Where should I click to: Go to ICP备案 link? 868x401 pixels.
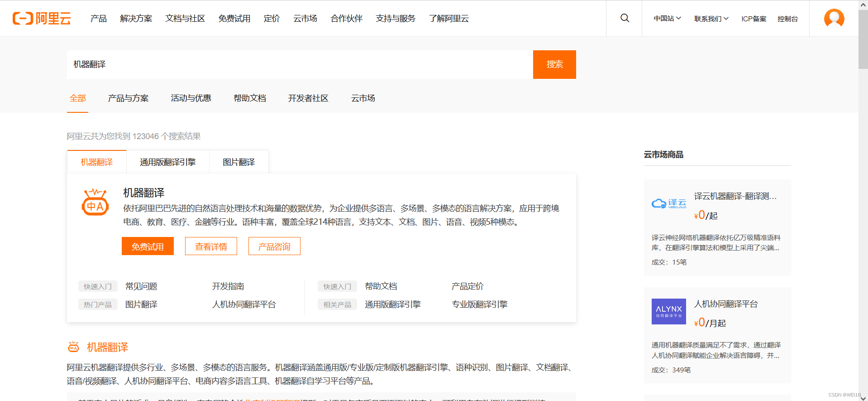point(754,19)
